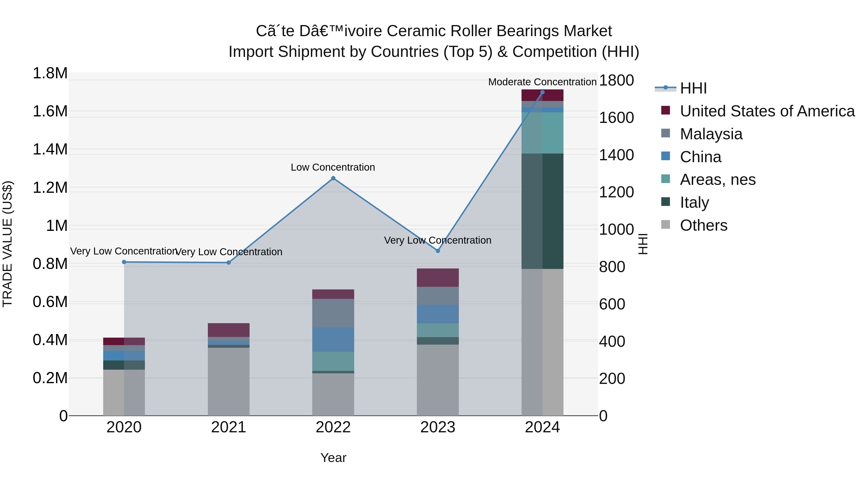Image resolution: width=868 pixels, height=488 pixels.
Task: Toggle the Malaysia legend entry
Action: (x=702, y=134)
